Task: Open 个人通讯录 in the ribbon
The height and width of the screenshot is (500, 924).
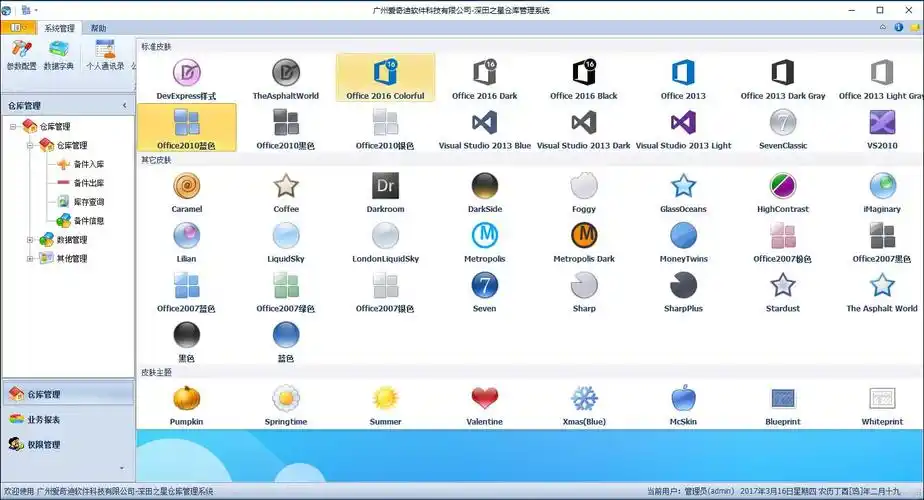Action: coord(105,55)
